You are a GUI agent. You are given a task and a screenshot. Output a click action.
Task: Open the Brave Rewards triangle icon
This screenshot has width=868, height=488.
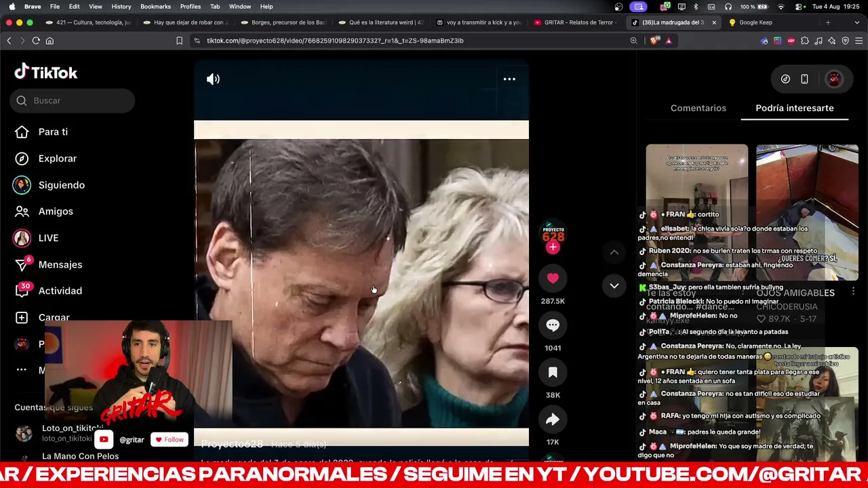(x=668, y=41)
